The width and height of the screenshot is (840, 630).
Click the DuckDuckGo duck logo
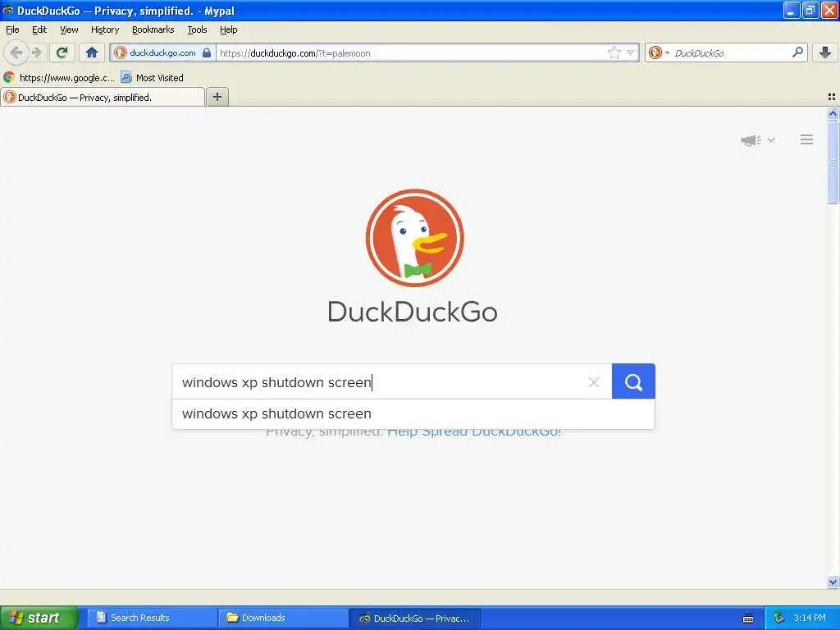[414, 238]
